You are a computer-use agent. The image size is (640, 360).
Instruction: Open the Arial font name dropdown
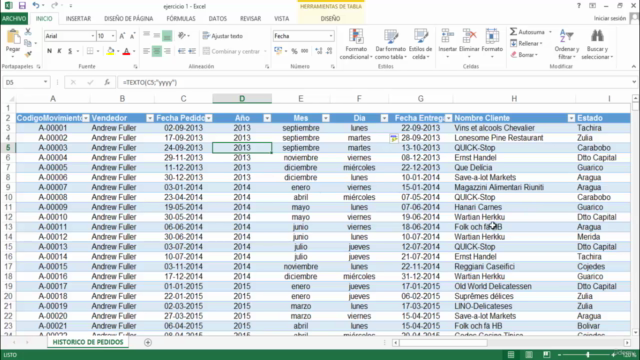coord(93,36)
